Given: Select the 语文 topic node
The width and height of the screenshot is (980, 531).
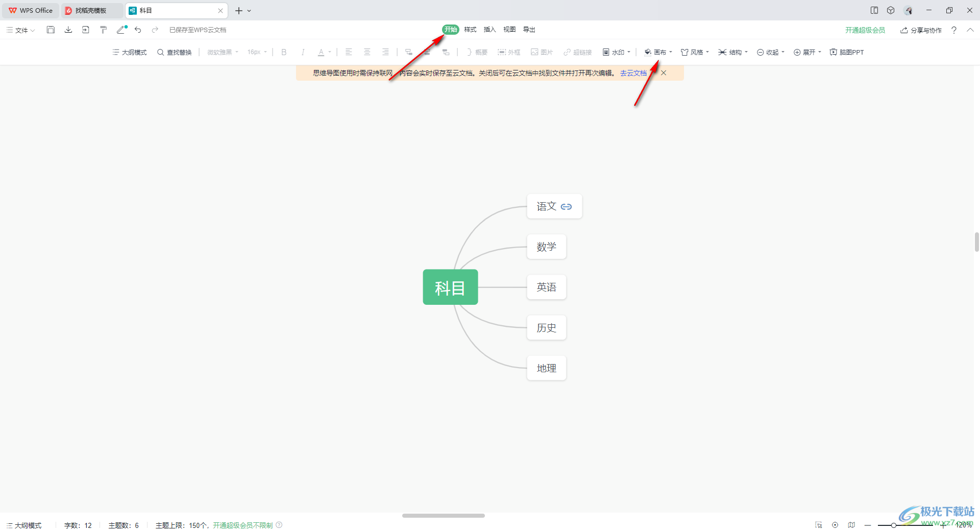Looking at the screenshot, I should click(x=554, y=206).
